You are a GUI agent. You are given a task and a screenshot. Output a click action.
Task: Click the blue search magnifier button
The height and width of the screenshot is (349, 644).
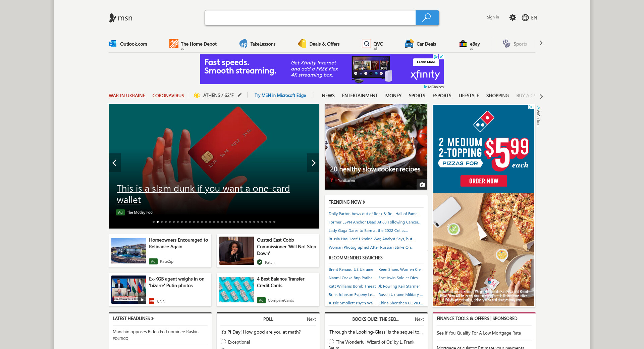pos(427,18)
